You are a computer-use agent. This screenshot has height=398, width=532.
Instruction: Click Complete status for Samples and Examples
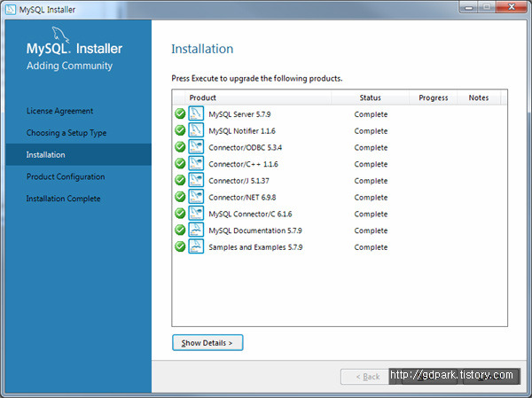[371, 247]
